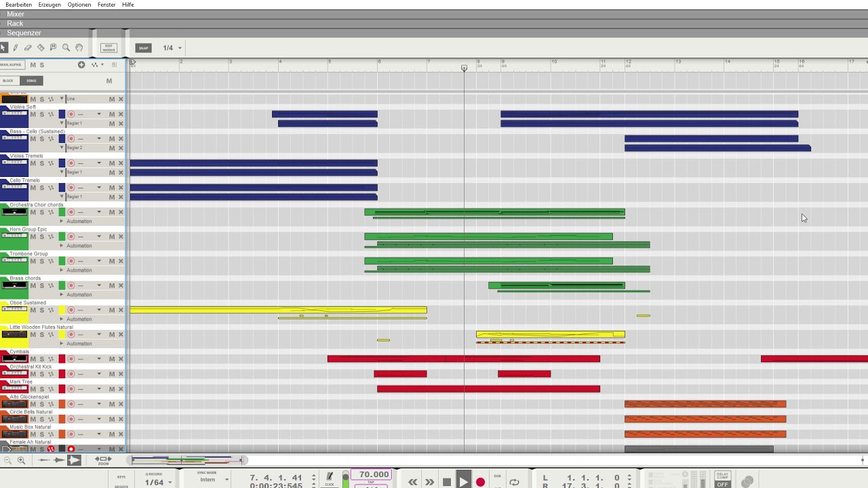Open the Fenster menu
This screenshot has width=868, height=488.
[x=106, y=5]
